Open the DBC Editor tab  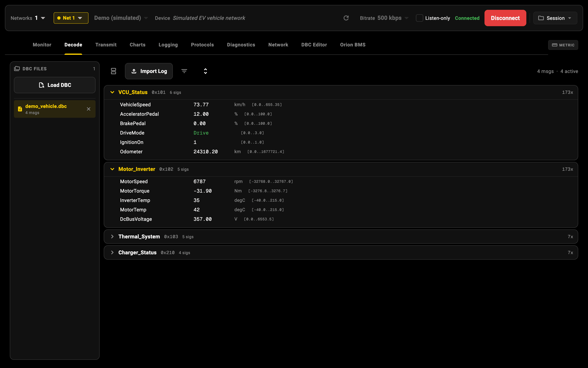[x=314, y=45]
